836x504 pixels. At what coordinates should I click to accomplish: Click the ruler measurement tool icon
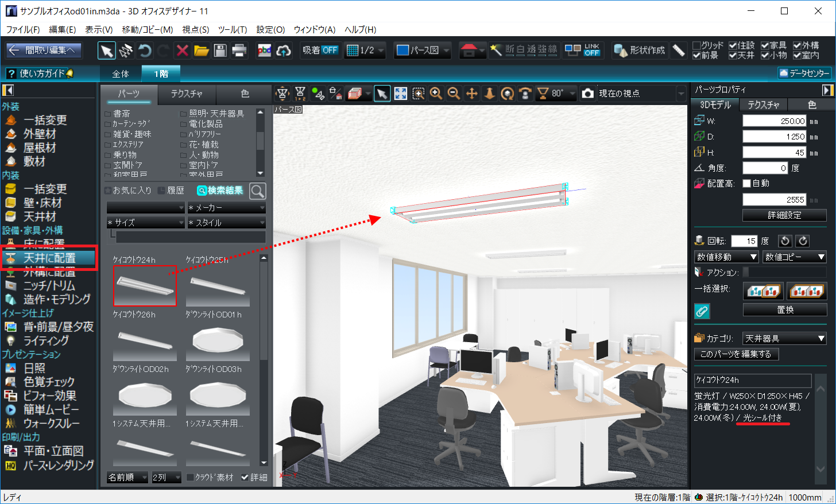tap(679, 51)
